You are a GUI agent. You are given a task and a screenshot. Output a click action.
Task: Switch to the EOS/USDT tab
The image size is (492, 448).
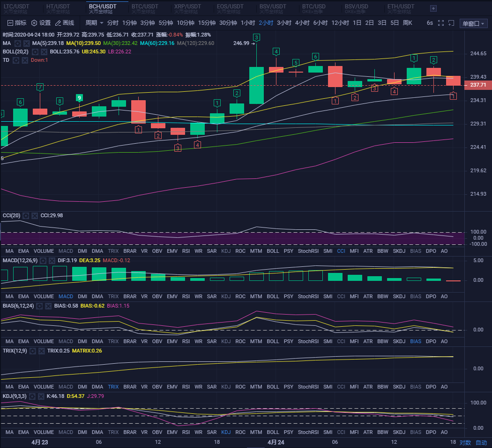pos(230,8)
